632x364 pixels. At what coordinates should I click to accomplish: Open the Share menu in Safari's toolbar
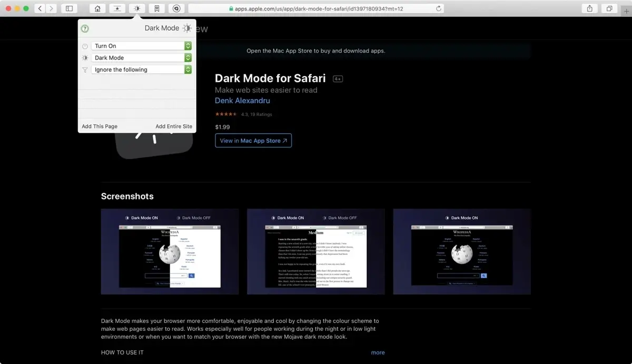coord(589,8)
